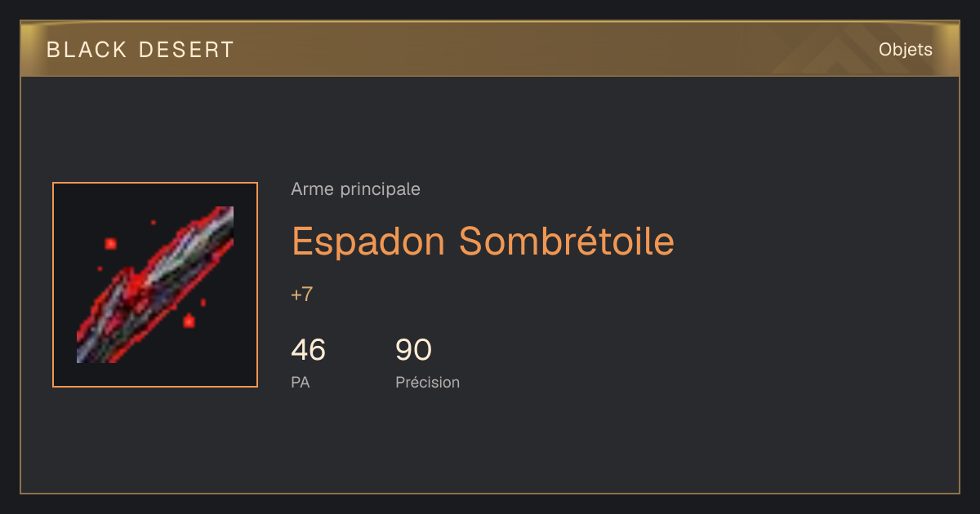
Task: Click the tiny red spark above the blade
Action: (x=153, y=222)
